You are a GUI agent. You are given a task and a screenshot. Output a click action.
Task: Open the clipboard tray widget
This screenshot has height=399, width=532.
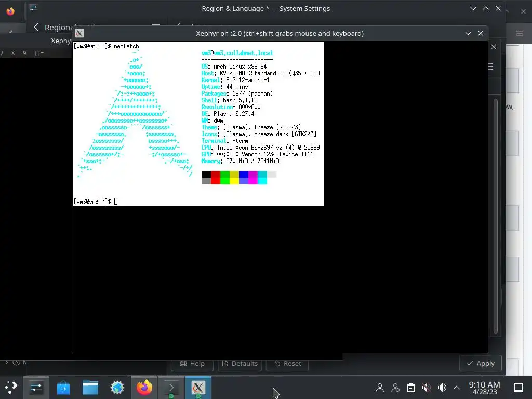tap(411, 388)
